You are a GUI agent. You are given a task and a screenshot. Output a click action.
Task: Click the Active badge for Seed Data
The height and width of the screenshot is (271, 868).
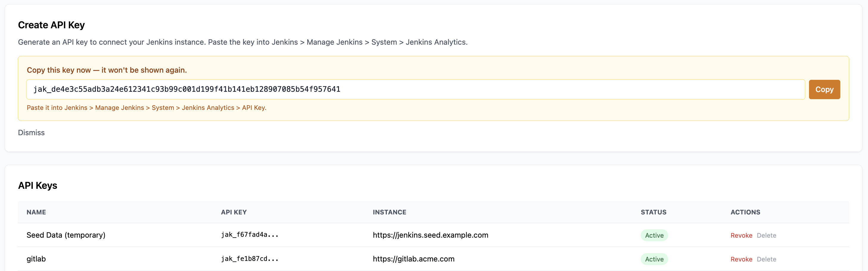(x=654, y=235)
